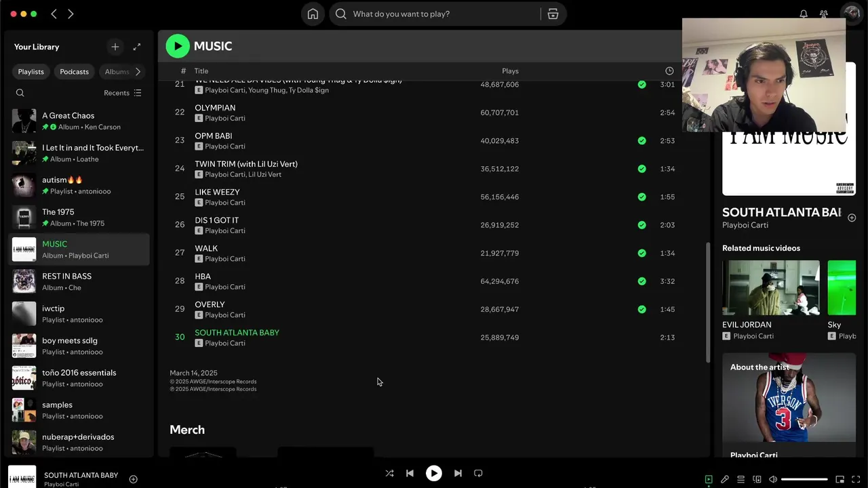Click SOUTH ATLANTA BABY title in player bar

pos(81,475)
